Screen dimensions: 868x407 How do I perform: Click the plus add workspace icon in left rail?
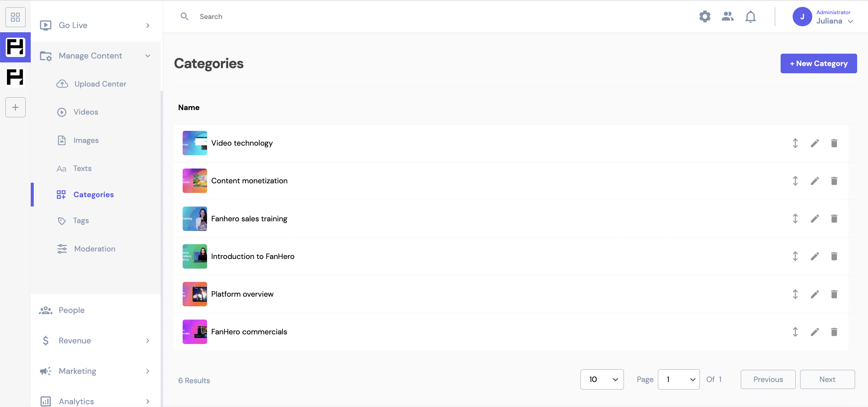(x=15, y=107)
